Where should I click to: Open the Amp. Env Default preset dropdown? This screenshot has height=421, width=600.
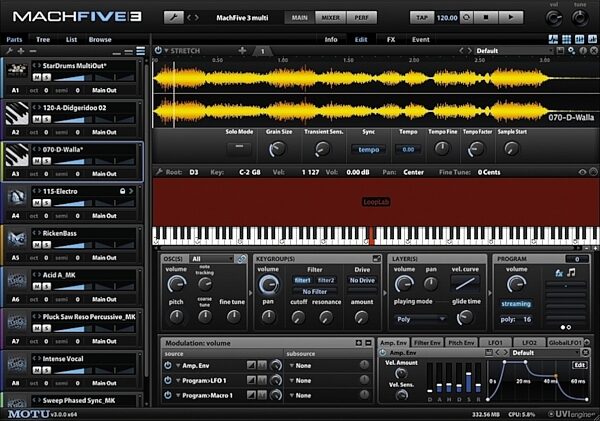[x=545, y=352]
